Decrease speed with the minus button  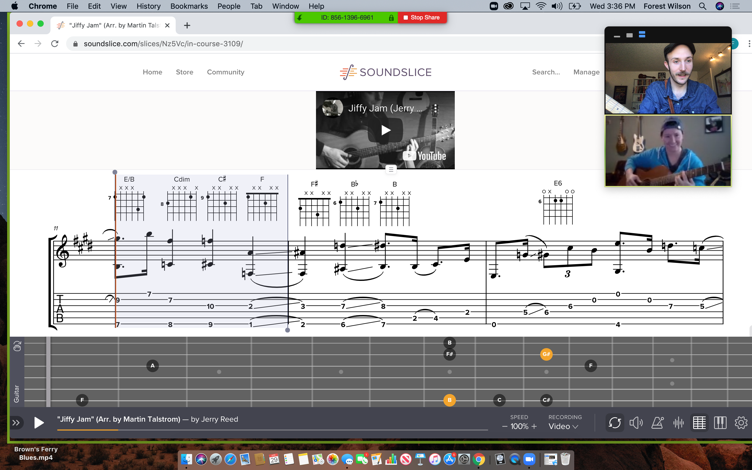point(505,427)
